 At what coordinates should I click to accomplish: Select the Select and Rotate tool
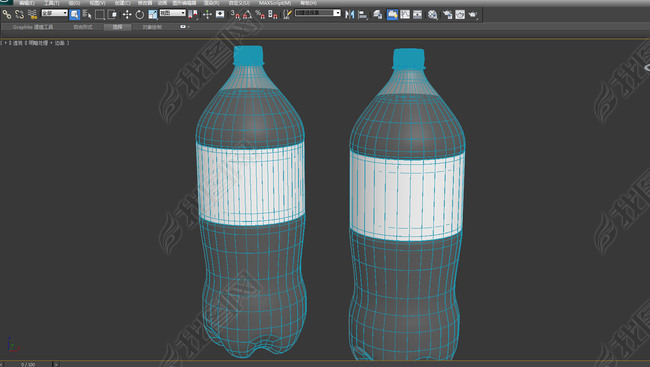tap(140, 15)
